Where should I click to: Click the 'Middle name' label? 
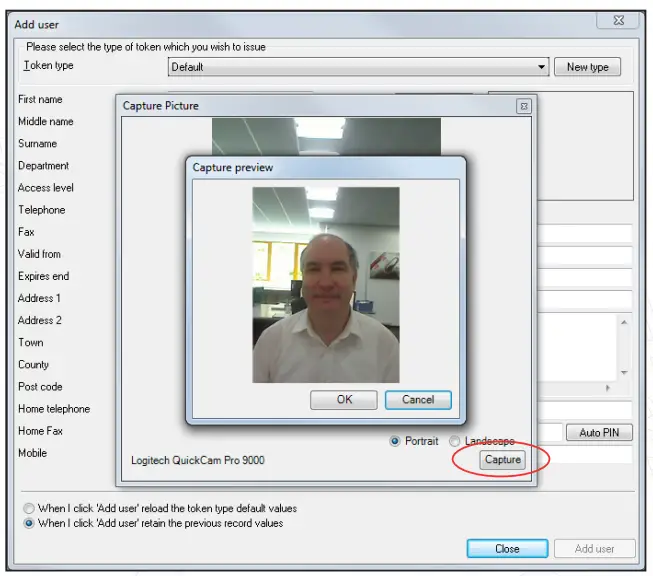[x=45, y=122]
